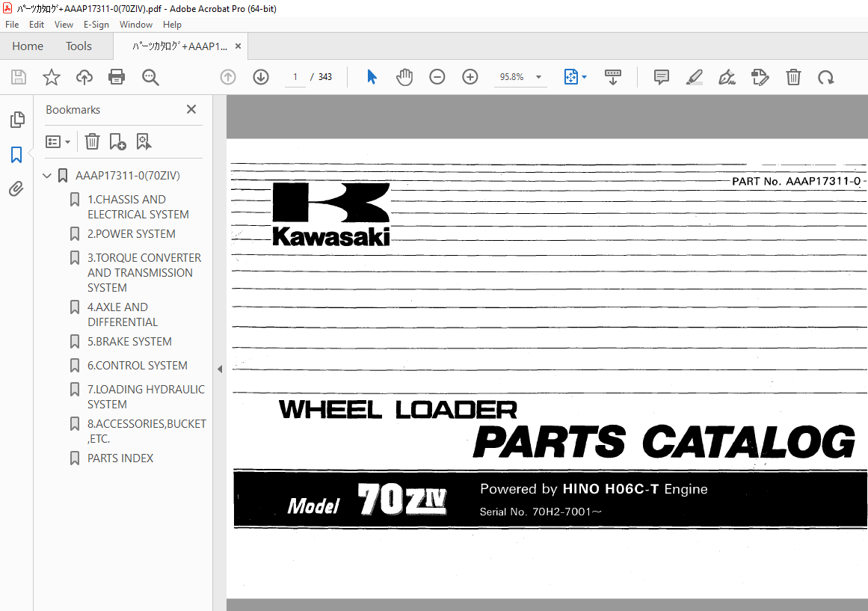868x611 pixels.
Task: Click the Adobe Acrobat title bar icon
Action: (x=7, y=8)
